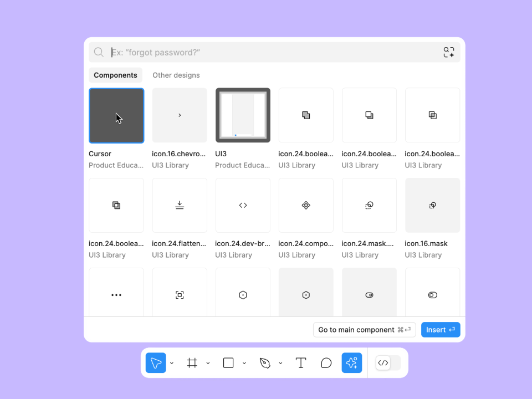Open the Pen tool dropdown arrow
This screenshot has height=399, width=532.
tap(280, 364)
